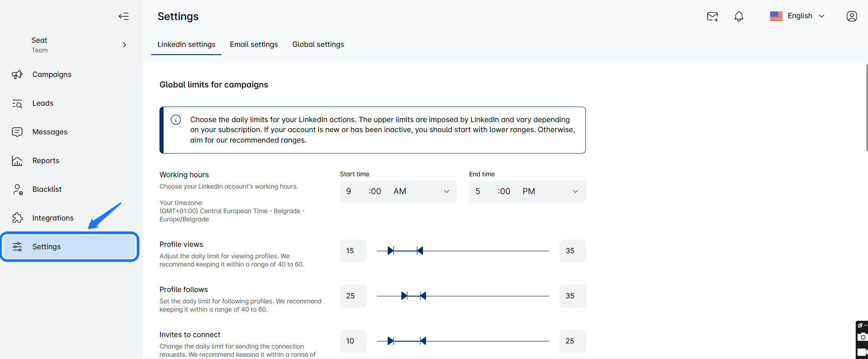Viewport: 868px width, 359px height.
Task: Open the user profile account icon
Action: pos(852,16)
